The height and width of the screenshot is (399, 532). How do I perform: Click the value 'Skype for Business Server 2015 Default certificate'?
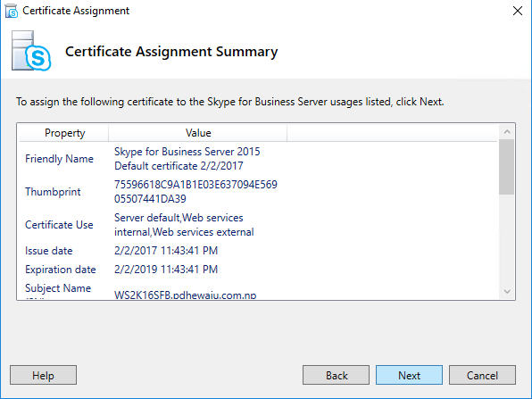[187, 159]
